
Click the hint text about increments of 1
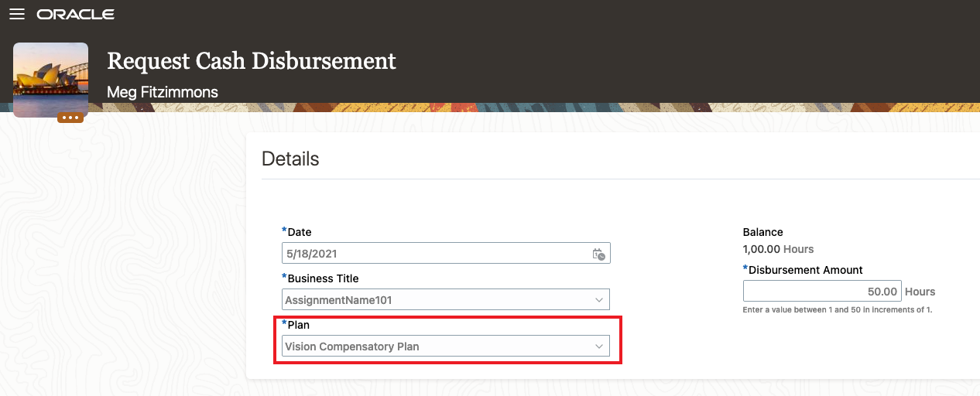(837, 309)
